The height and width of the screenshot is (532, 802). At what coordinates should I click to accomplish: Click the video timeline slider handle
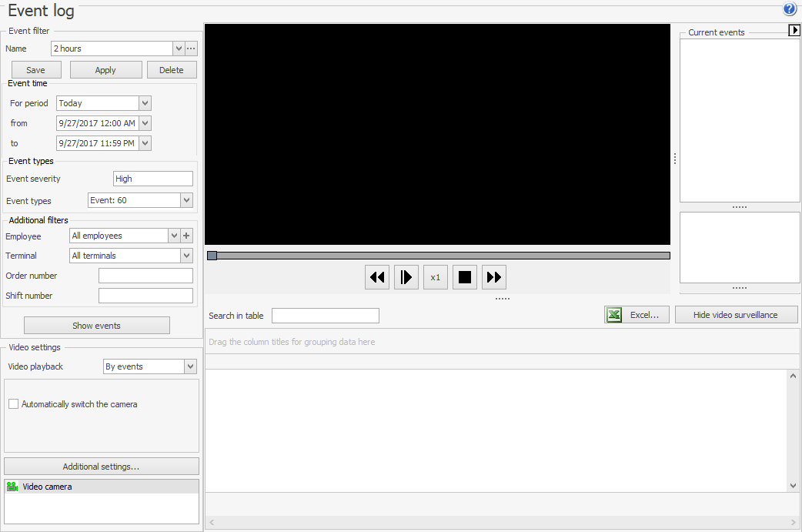[212, 256]
